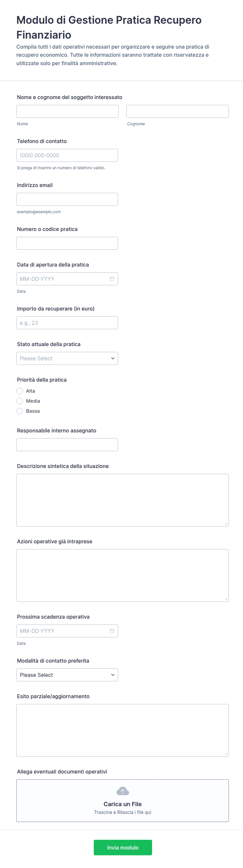This screenshot has width=243, height=868.
Task: Click the Carica un File upload area
Action: click(123, 801)
